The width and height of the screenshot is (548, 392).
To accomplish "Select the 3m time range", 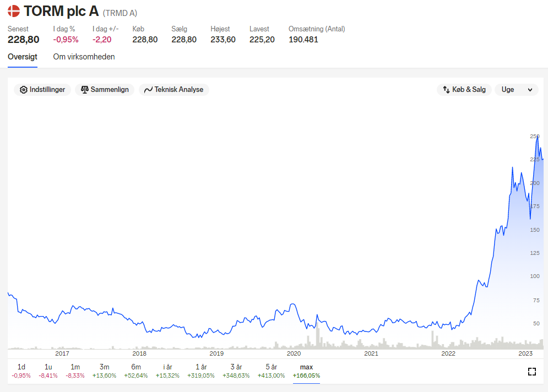I will (x=105, y=371).
